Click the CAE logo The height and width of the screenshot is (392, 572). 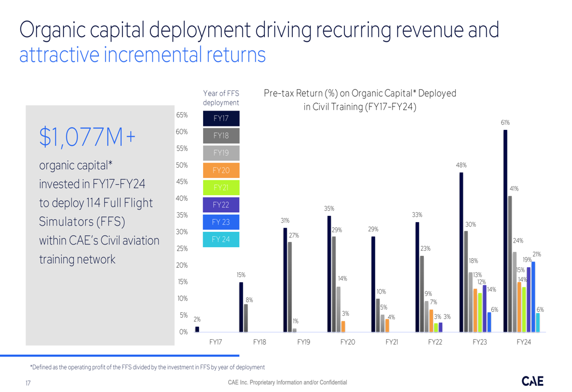click(532, 381)
